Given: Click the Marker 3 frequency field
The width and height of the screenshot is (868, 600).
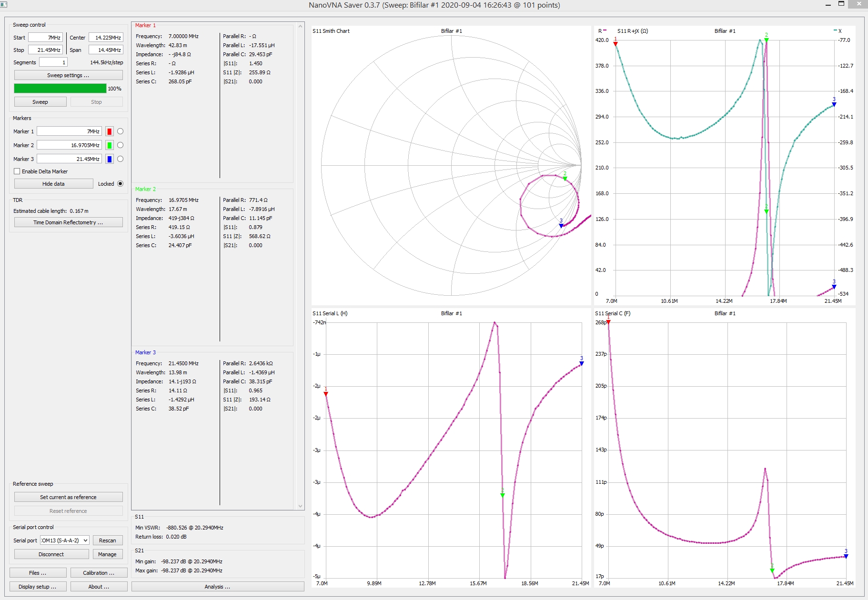Looking at the screenshot, I should [x=69, y=159].
